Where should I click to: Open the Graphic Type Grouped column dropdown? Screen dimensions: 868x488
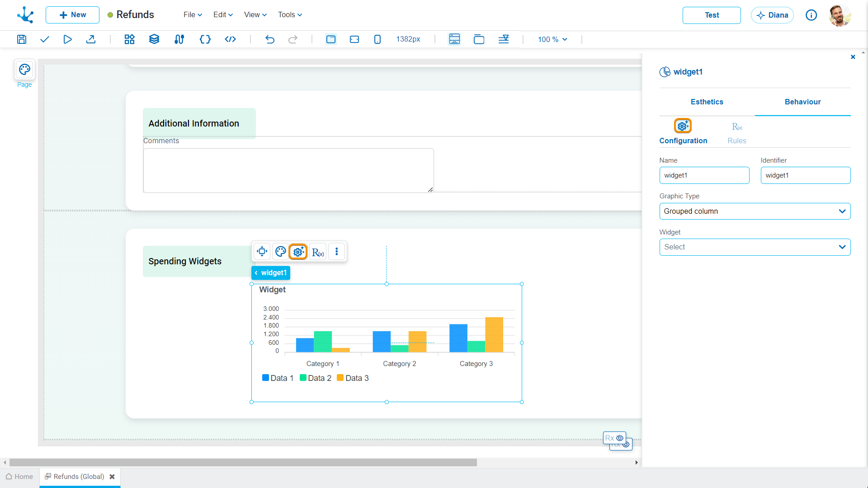tap(755, 211)
